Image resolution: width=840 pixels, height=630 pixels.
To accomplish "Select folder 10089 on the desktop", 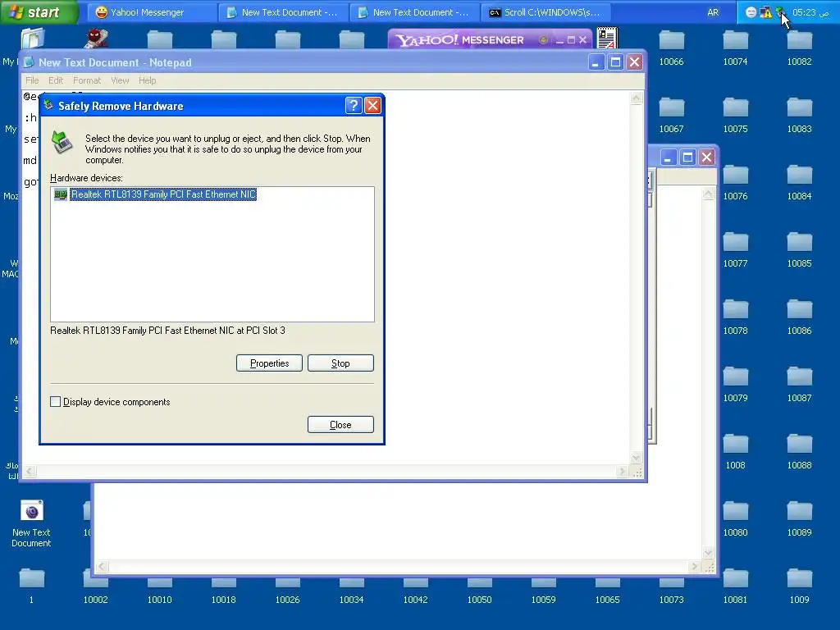I will 799,518.
